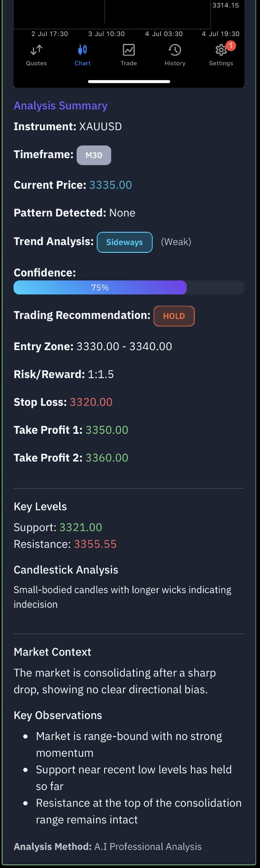Open the Settings gear icon
Viewport: 260px width, 868px height.
221,50
